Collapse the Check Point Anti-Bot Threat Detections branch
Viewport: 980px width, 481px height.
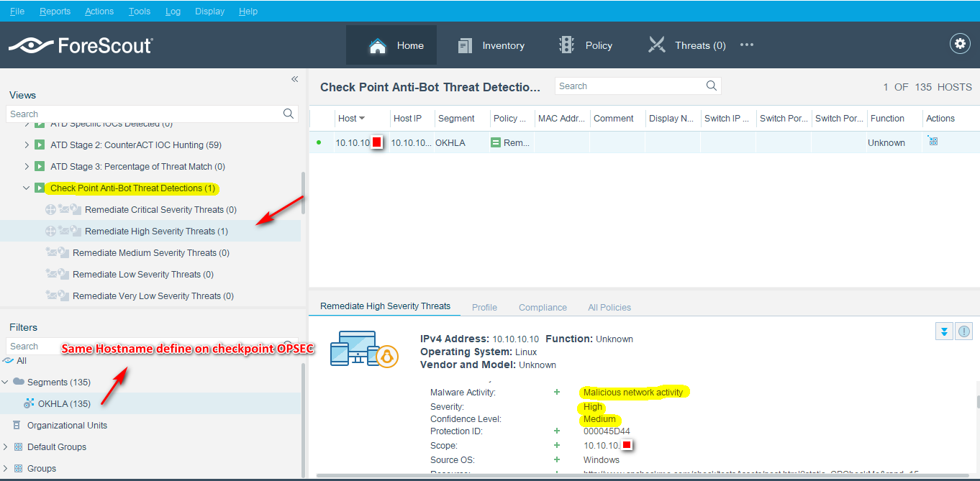(27, 188)
